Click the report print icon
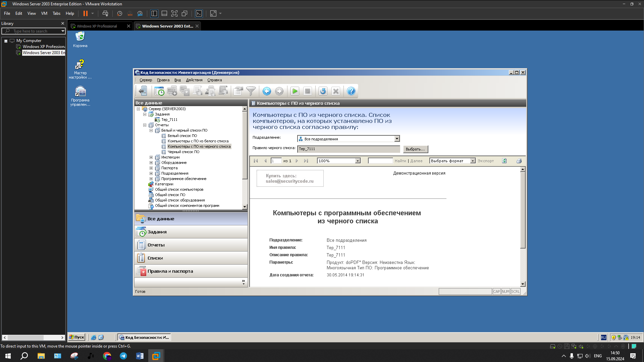 point(519,161)
